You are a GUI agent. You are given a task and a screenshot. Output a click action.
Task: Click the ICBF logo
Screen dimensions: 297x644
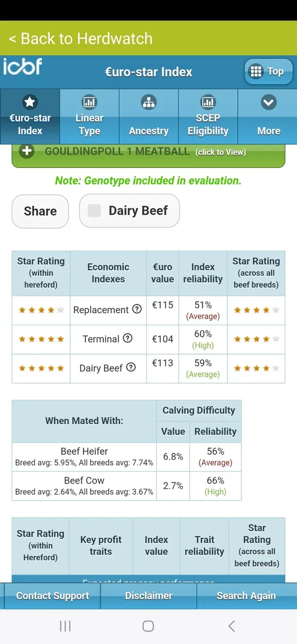(x=23, y=67)
